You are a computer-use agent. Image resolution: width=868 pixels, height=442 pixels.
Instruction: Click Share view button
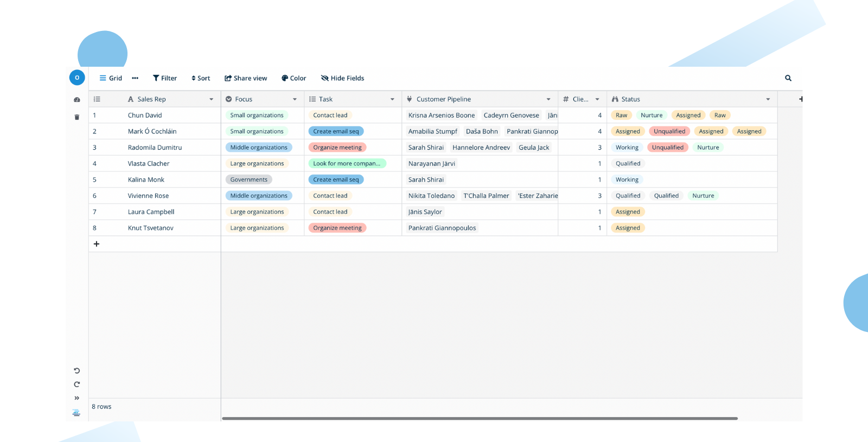click(x=246, y=78)
